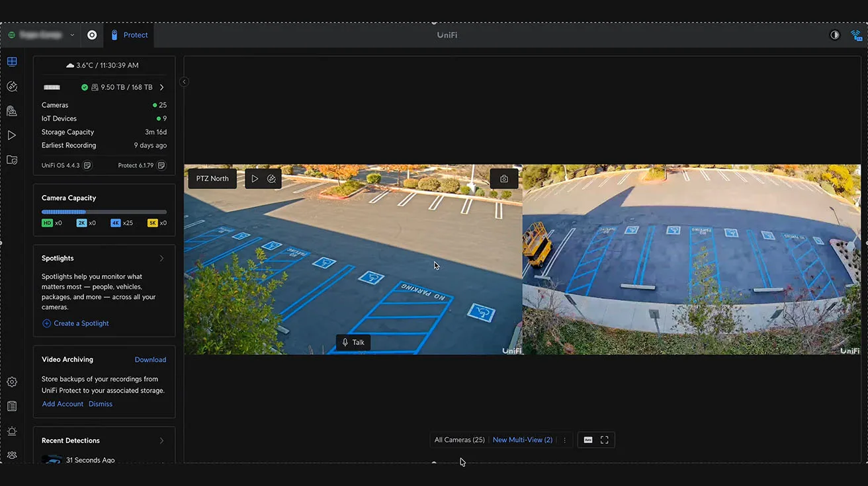The width and height of the screenshot is (868, 486).
Task: Expand the storage 9.50 TB / 168 TB details
Action: [x=161, y=87]
